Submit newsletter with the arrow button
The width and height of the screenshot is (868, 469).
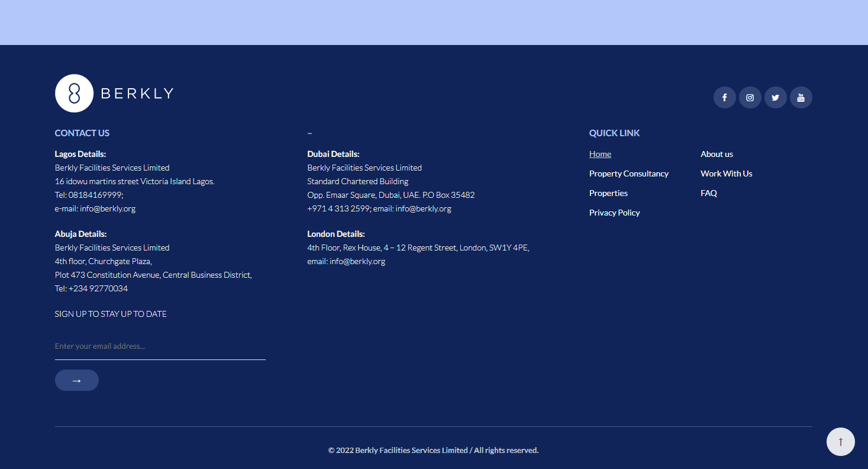pyautogui.click(x=77, y=380)
